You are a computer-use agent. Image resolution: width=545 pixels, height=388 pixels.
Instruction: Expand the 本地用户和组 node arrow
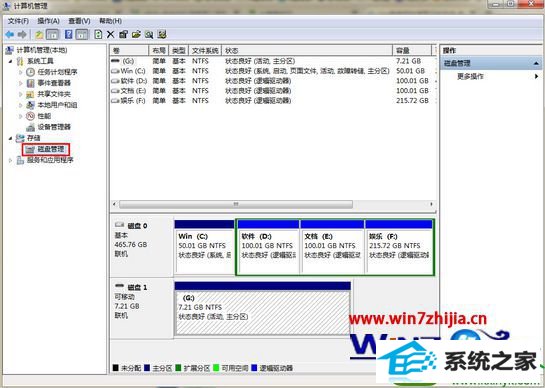click(x=20, y=105)
